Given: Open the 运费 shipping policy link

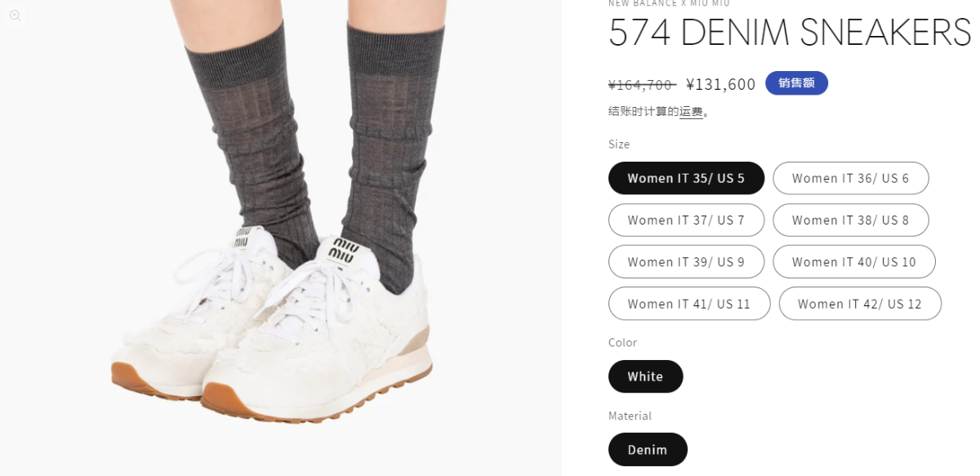Looking at the screenshot, I should (x=691, y=112).
